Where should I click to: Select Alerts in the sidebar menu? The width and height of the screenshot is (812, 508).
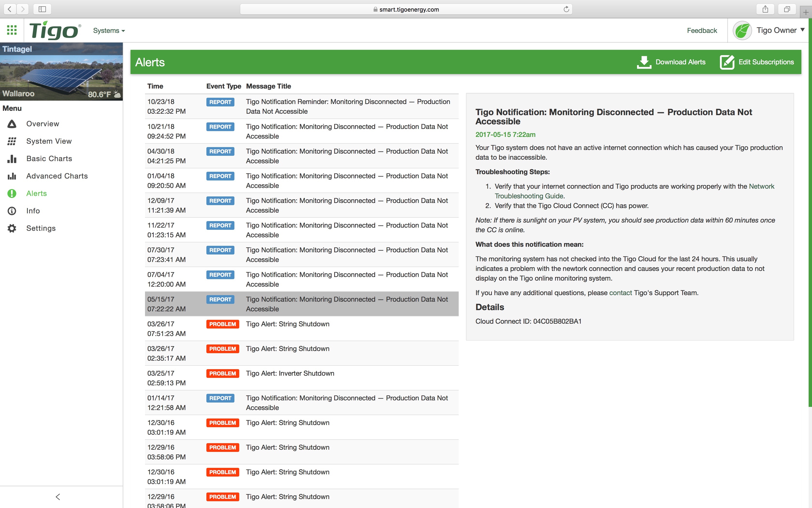[36, 194]
